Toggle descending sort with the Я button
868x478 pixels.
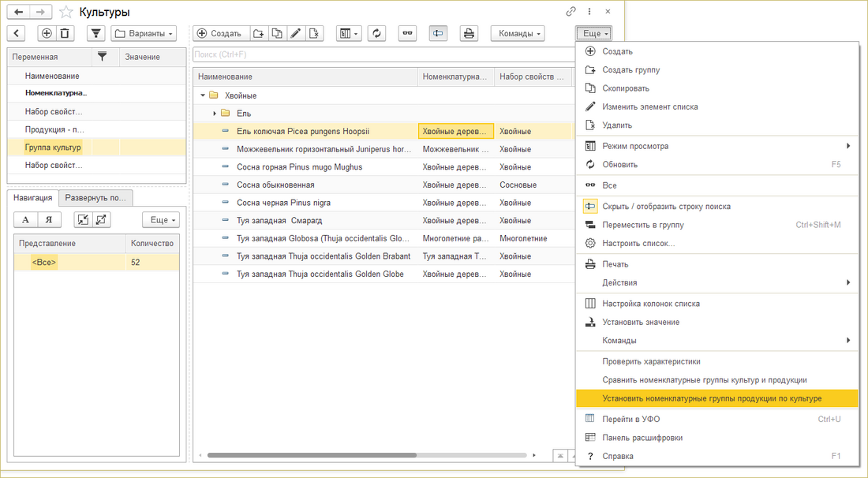49,219
